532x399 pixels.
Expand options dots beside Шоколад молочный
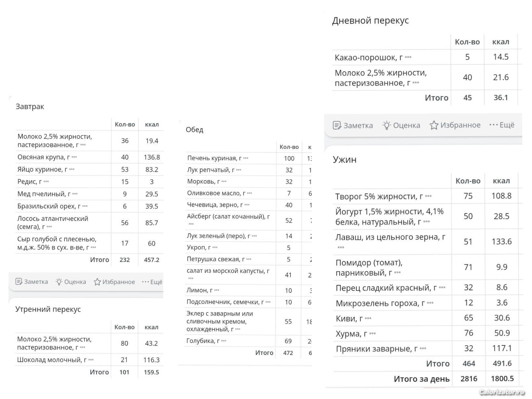point(91,360)
